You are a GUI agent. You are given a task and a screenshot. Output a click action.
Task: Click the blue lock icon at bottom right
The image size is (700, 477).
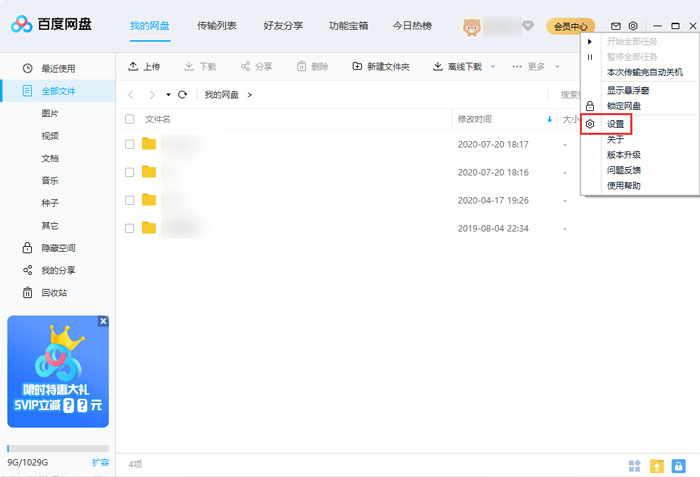(680, 465)
